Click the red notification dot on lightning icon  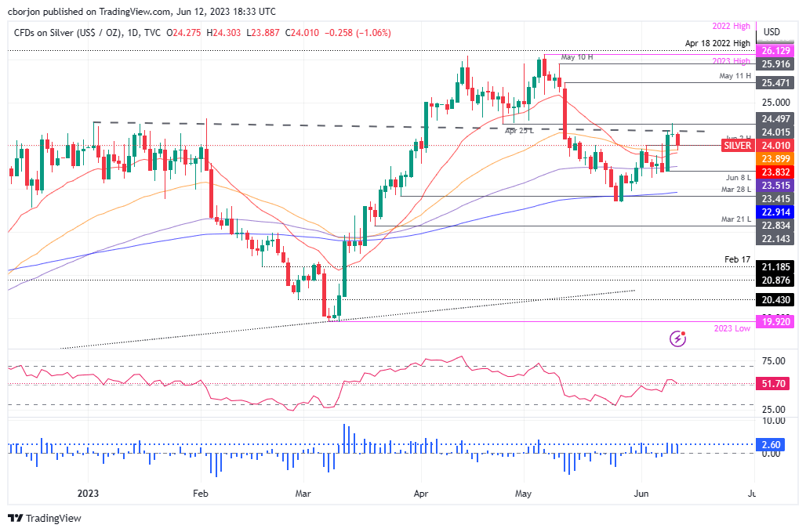pos(684,332)
